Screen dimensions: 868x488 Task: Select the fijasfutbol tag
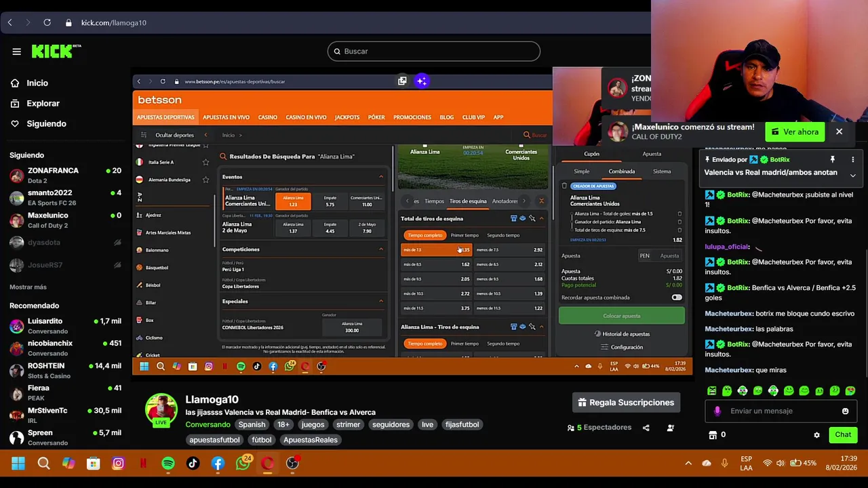pyautogui.click(x=462, y=424)
